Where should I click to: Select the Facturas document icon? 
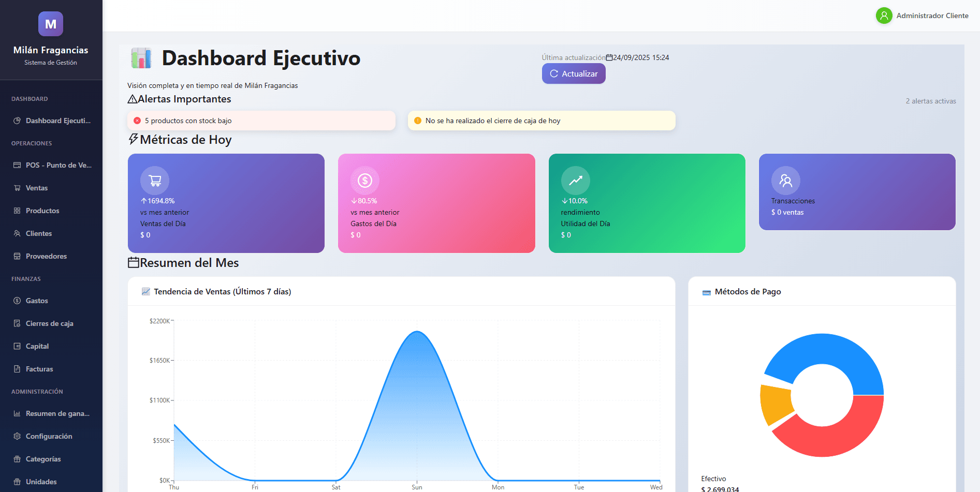click(x=17, y=369)
